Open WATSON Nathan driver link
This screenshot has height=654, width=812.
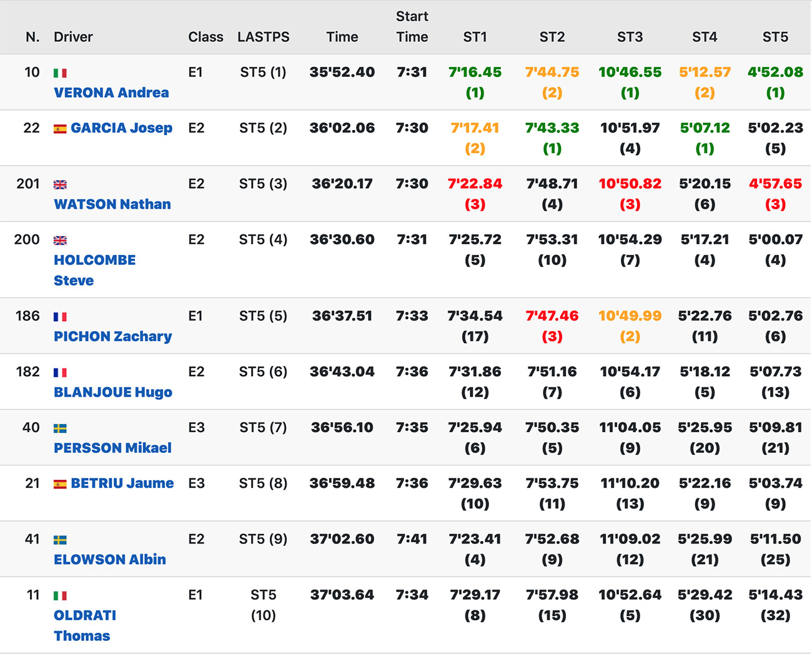pos(112,204)
